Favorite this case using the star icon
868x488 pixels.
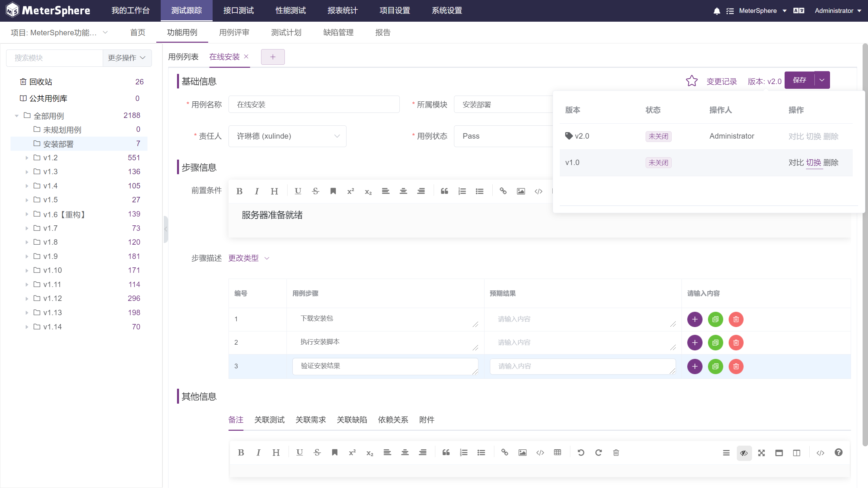click(692, 81)
